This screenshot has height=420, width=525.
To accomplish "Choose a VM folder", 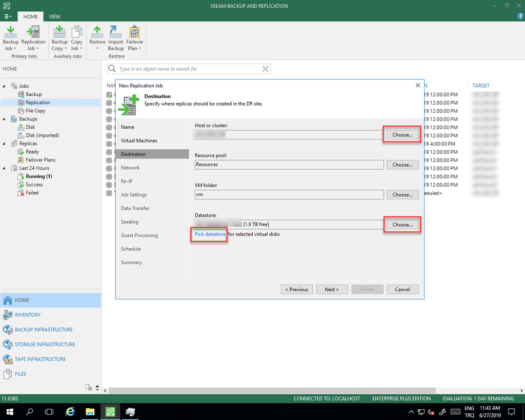I will coord(402,194).
